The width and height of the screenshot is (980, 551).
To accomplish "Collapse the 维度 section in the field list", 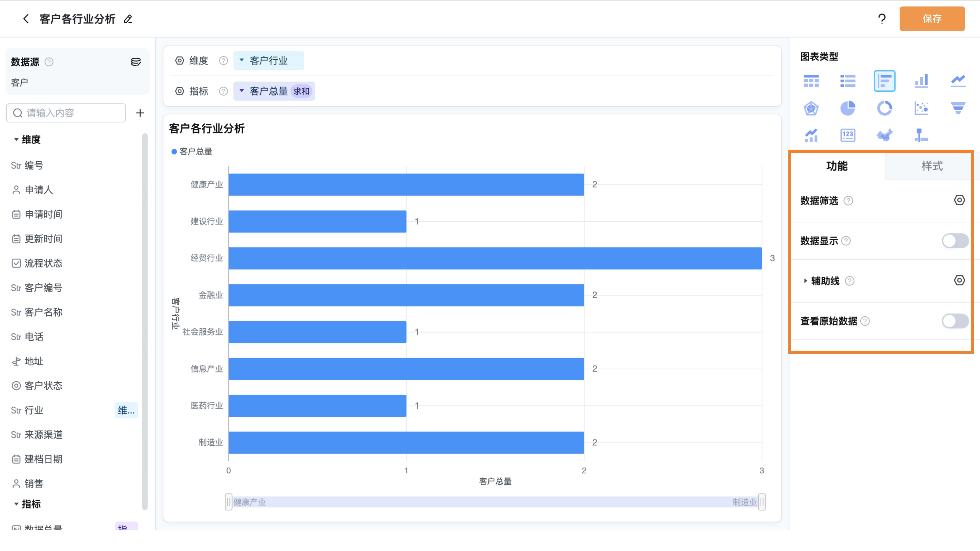I will click(x=16, y=140).
